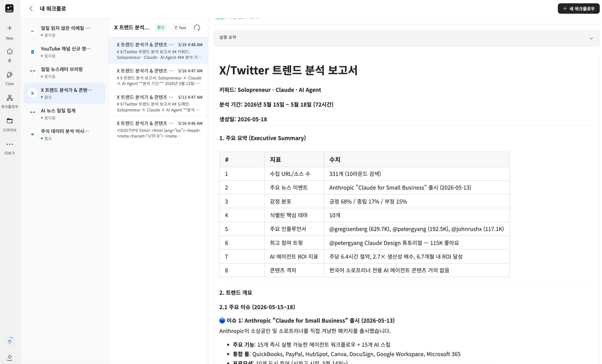Screen dimensions: 602x364
Task: Click the 키워드: Solopreneur · Claude line
Action: [x=270, y=90]
